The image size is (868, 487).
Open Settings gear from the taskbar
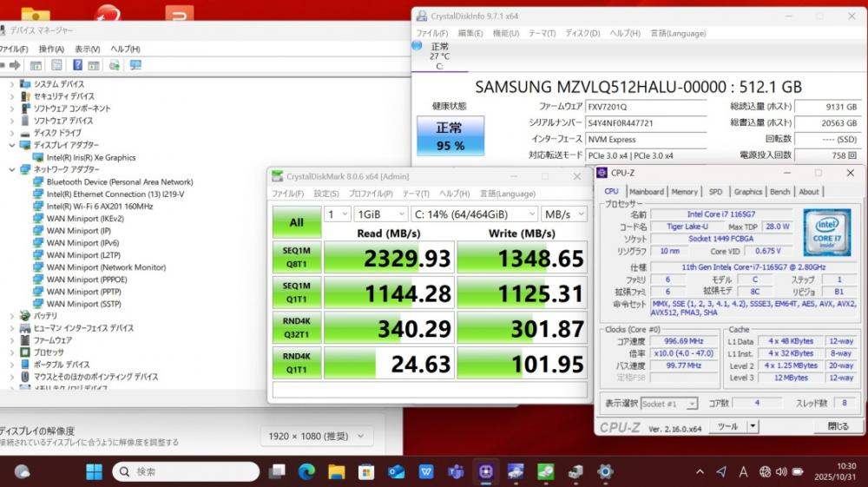point(605,471)
